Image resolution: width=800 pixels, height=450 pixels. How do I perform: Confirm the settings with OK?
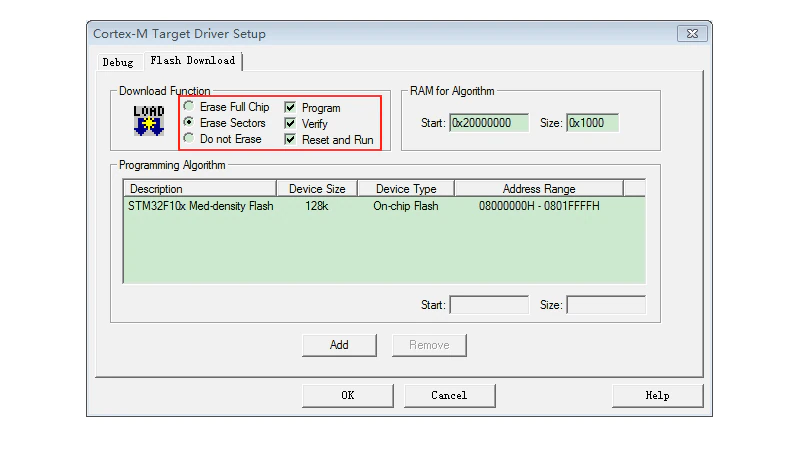pos(348,395)
